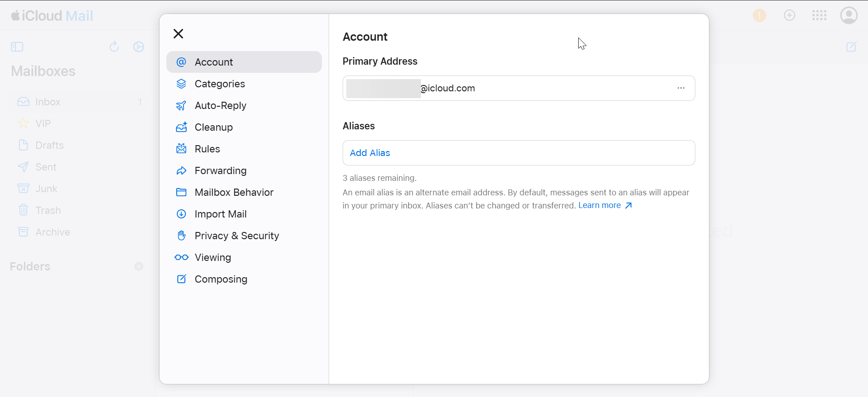Select the Mailbox Behavior folder icon
868x397 pixels.
181,193
